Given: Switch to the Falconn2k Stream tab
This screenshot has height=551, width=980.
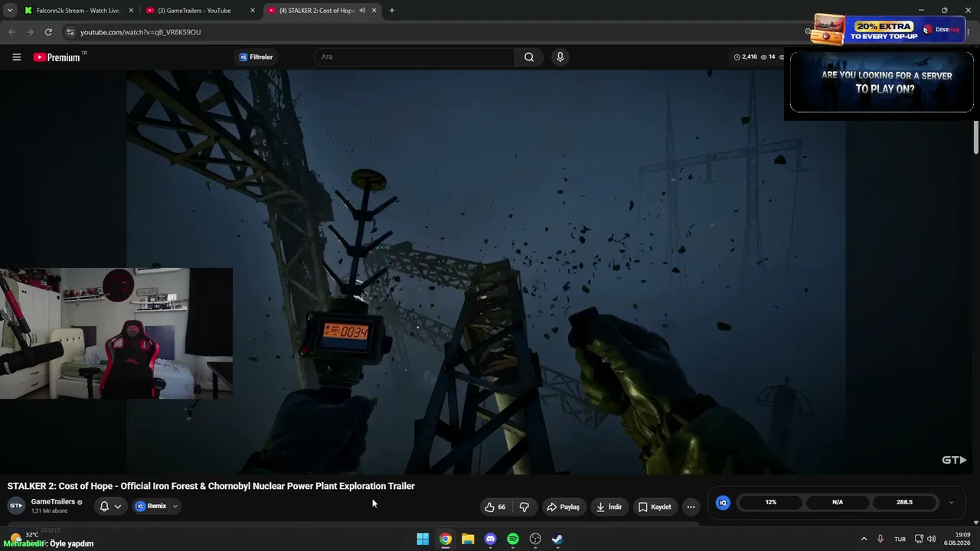Looking at the screenshot, I should 78,11.
